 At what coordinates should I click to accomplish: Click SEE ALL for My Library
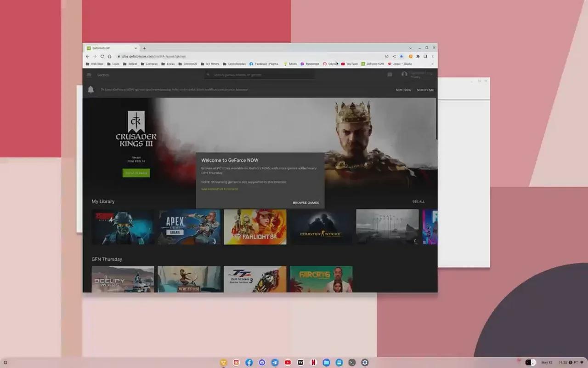click(418, 201)
